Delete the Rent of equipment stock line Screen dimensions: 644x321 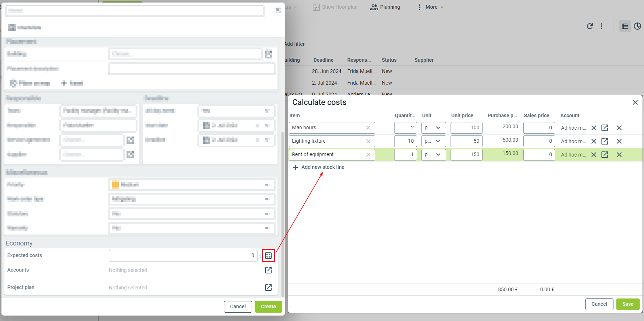tap(619, 155)
